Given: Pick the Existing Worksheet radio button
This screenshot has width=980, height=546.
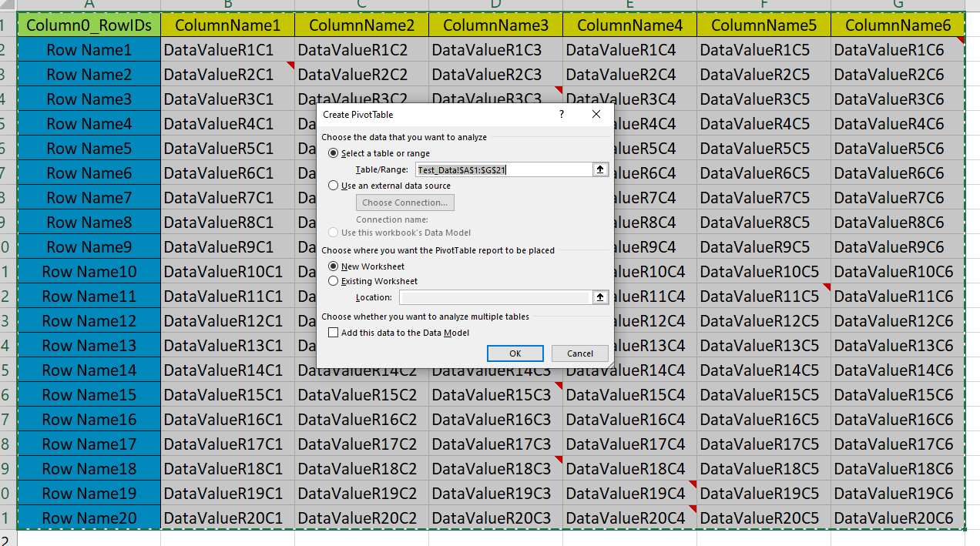Looking at the screenshot, I should coord(334,281).
